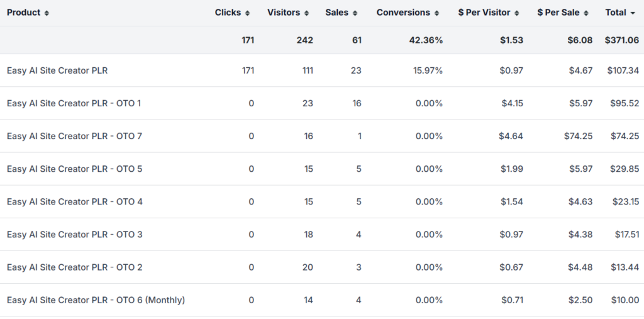Click the OTO 4 product name
This screenshot has height=319, width=644.
tap(75, 202)
